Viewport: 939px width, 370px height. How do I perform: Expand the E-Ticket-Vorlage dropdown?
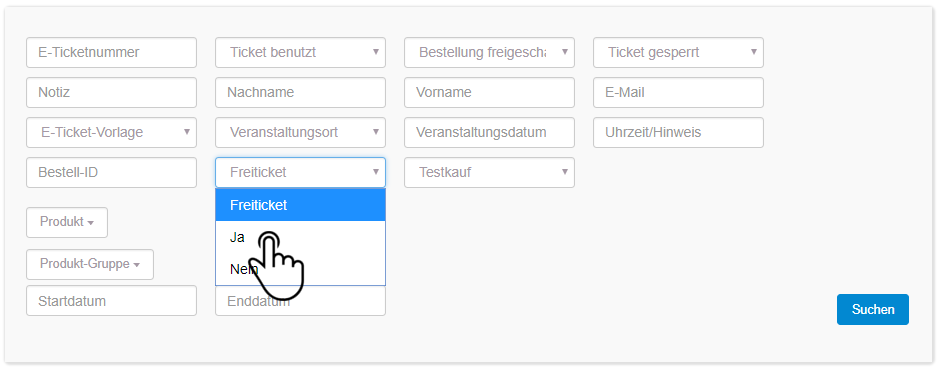[x=111, y=132]
